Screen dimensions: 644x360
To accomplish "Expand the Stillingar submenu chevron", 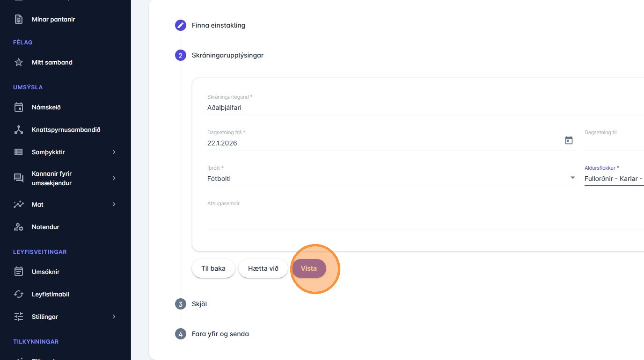I will pyautogui.click(x=114, y=317).
